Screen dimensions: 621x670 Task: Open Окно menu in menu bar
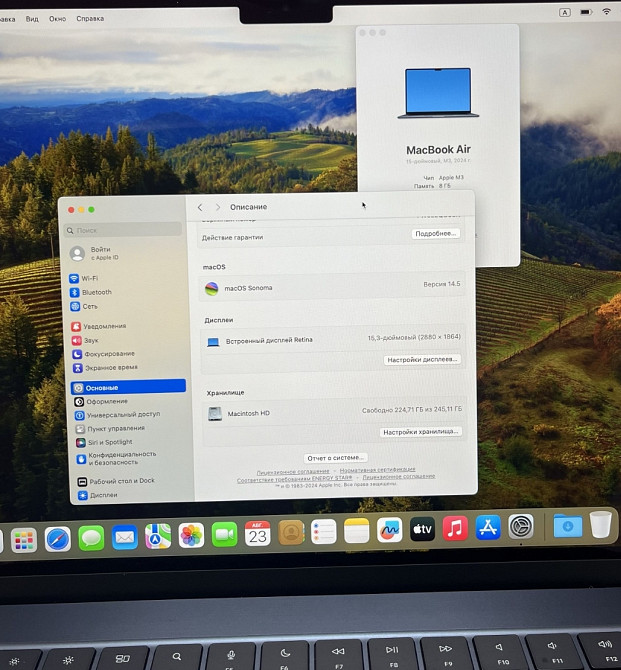(x=57, y=19)
